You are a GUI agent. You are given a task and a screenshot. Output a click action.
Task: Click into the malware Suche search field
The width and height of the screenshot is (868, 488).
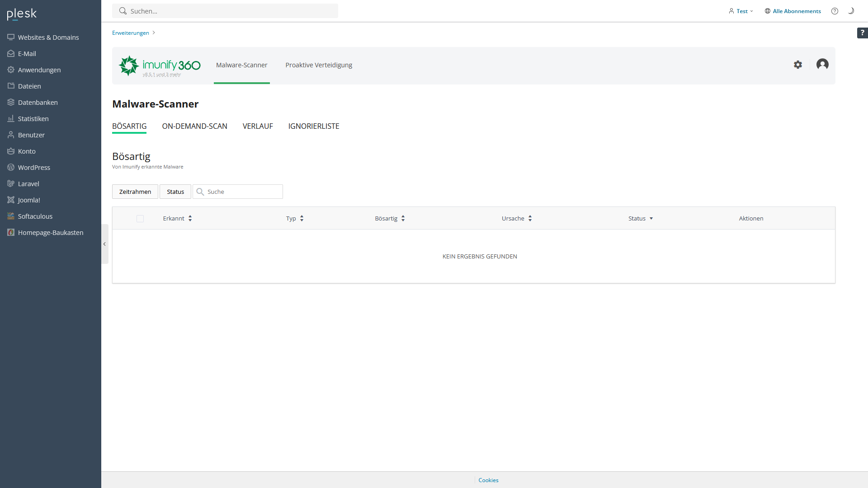237,191
